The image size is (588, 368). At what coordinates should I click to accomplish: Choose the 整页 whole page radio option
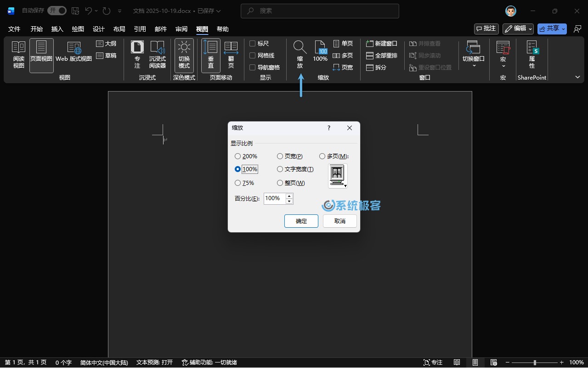point(280,183)
